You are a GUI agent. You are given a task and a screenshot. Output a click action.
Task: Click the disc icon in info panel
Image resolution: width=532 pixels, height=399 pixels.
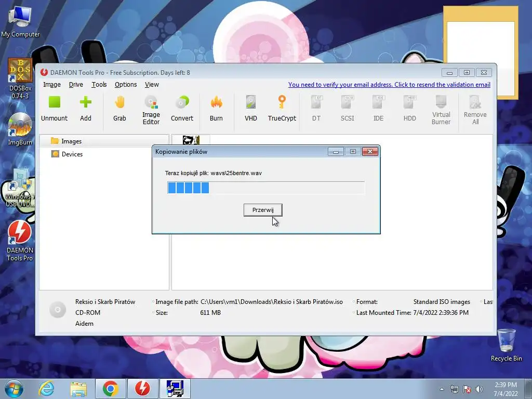coord(58,310)
